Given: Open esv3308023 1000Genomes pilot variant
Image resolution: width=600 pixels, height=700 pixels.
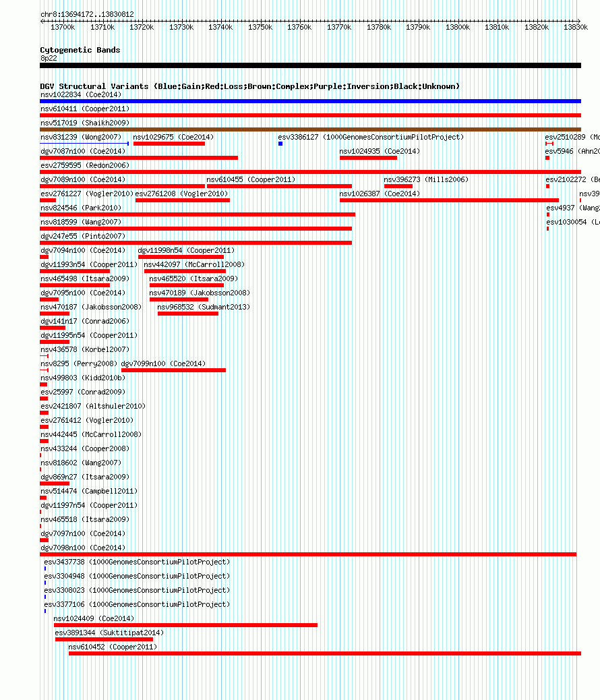Looking at the screenshot, I should [137, 590].
